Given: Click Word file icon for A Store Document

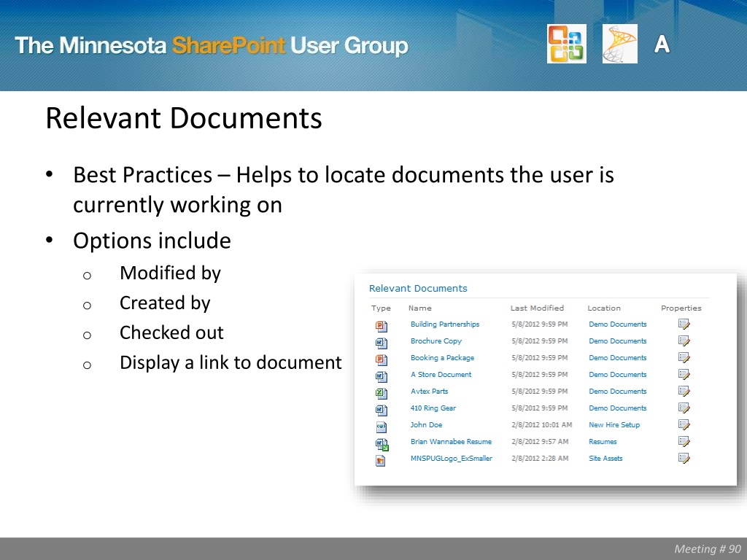Looking at the screenshot, I should 381,376.
